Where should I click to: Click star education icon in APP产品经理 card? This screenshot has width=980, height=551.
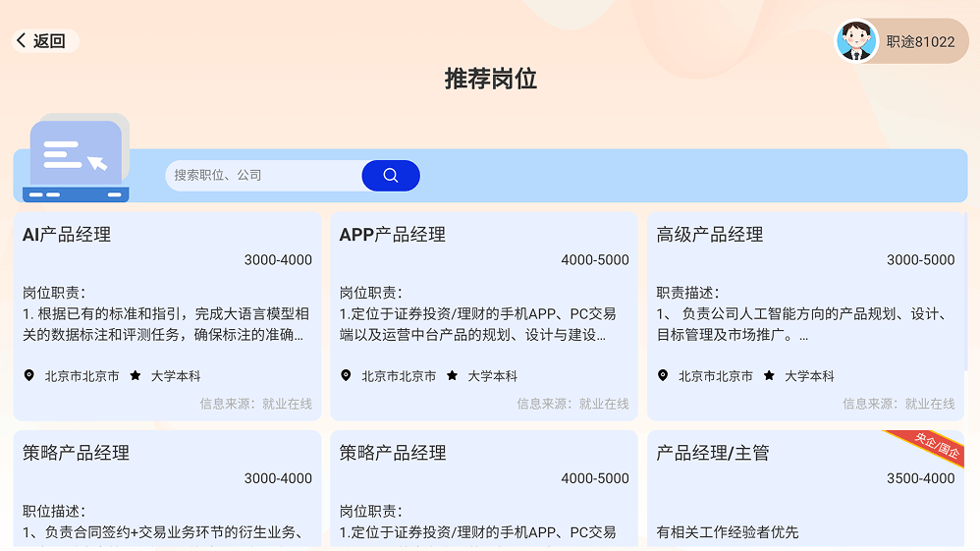point(452,375)
